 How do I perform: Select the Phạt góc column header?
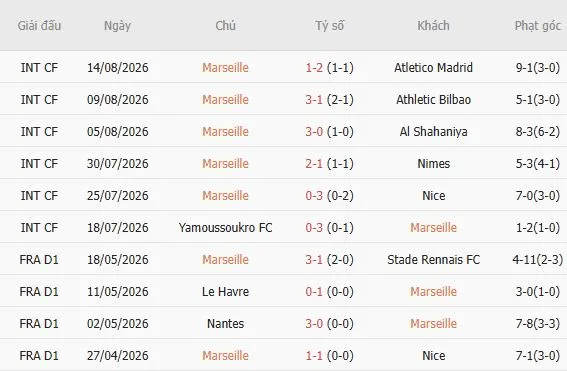(537, 26)
